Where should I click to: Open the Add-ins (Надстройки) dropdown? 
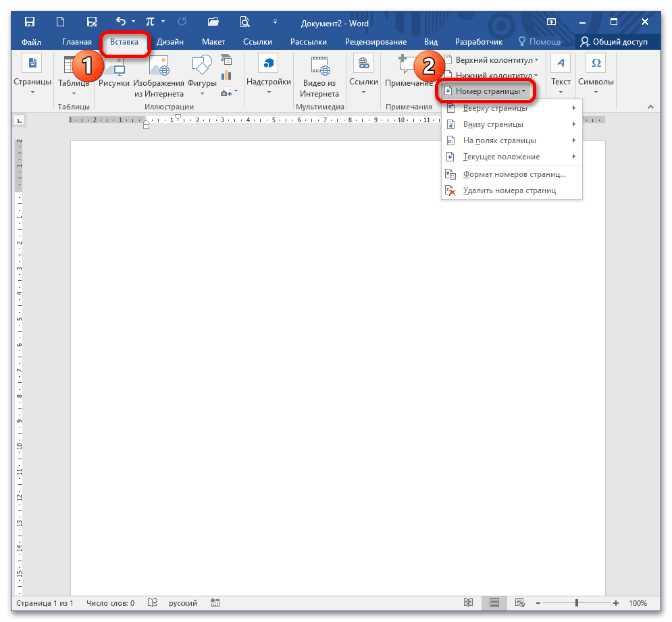269,76
